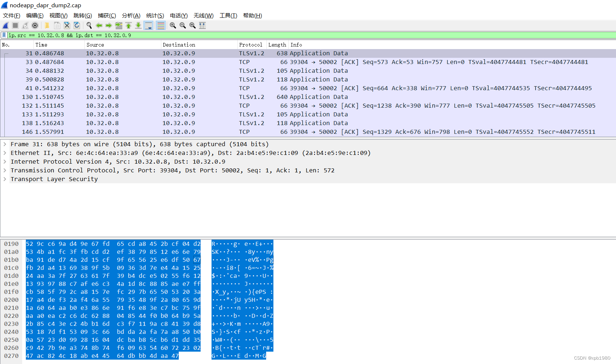616x364 pixels.
Task: Open the 跳转(G) menu
Action: [x=83, y=16]
